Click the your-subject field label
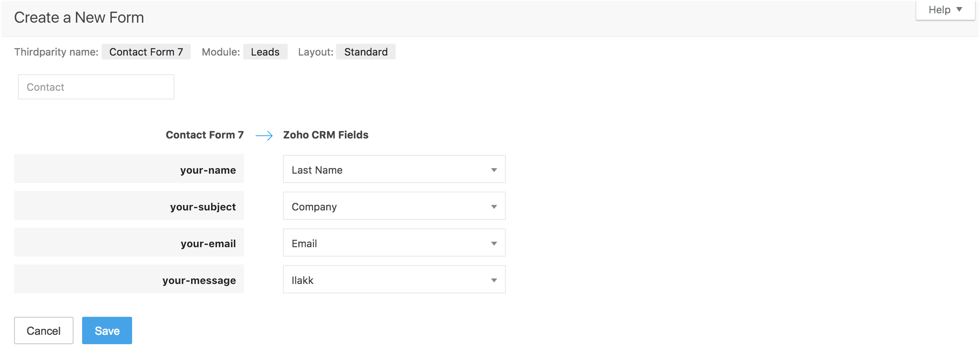 pyautogui.click(x=202, y=207)
